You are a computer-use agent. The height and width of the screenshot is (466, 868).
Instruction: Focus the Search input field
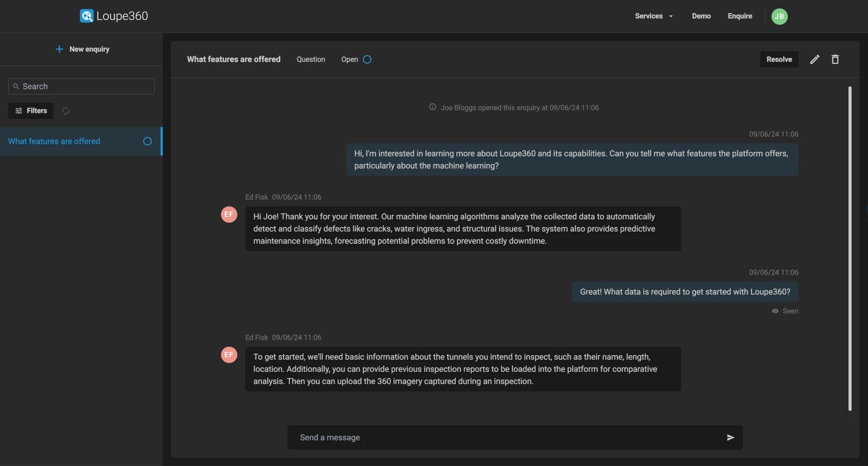pyautogui.click(x=81, y=86)
